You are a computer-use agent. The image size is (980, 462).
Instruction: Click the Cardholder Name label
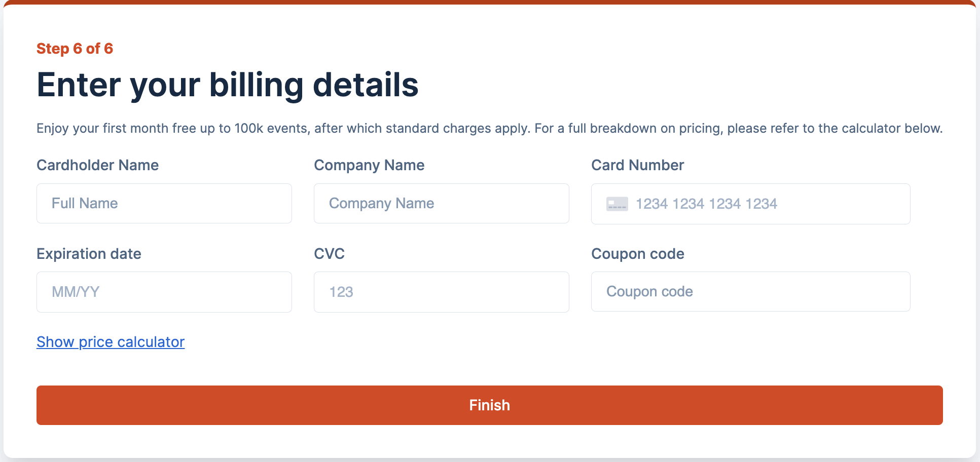(x=97, y=165)
